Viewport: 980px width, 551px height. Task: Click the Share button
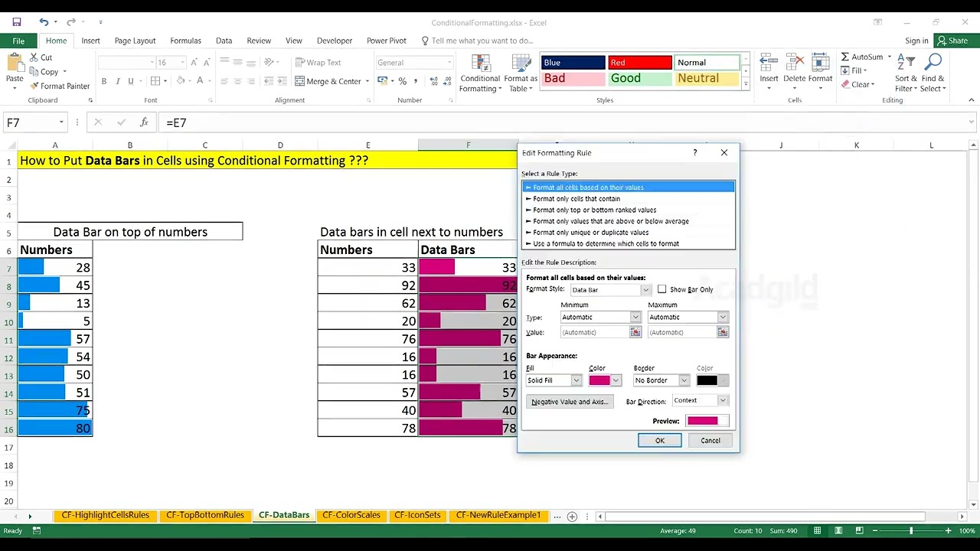[952, 41]
